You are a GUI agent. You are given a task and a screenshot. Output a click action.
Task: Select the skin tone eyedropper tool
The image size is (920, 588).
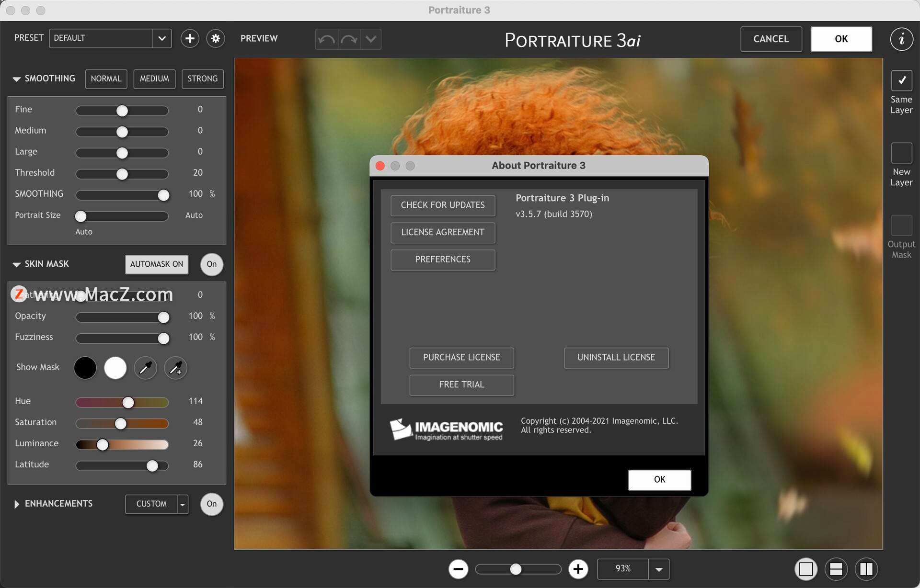point(145,368)
